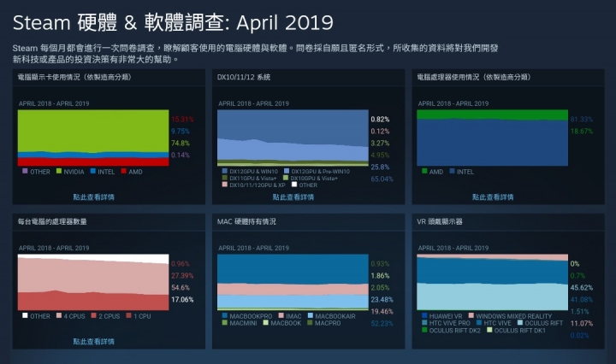Viewport: 616px width, 364px height.
Task: Click the 18.67% processor share value
Action: click(582, 131)
